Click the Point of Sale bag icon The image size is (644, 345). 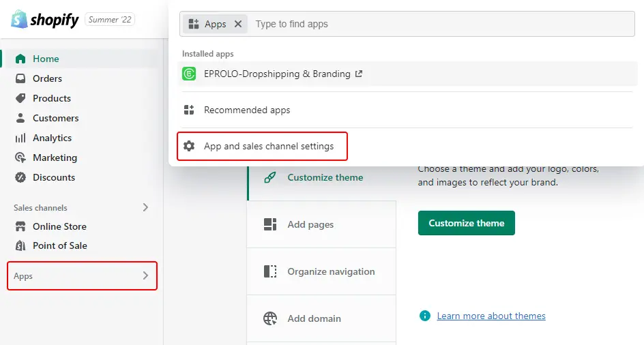20,245
